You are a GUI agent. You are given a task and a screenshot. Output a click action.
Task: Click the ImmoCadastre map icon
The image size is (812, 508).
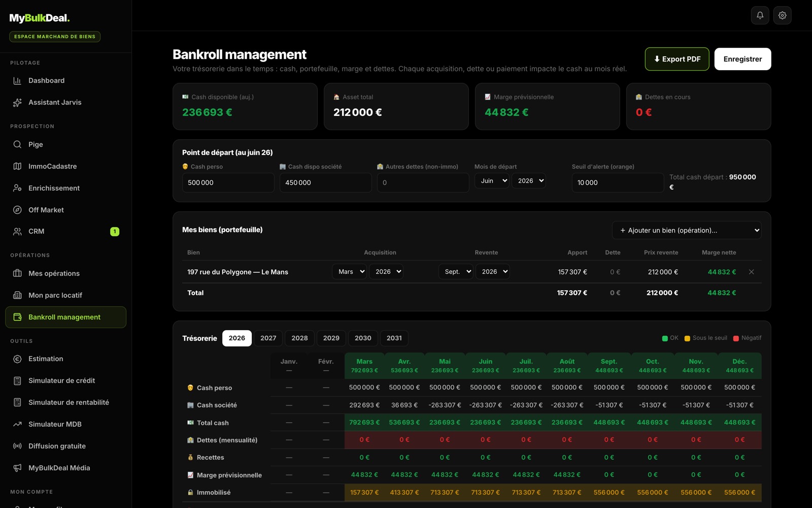tap(17, 166)
